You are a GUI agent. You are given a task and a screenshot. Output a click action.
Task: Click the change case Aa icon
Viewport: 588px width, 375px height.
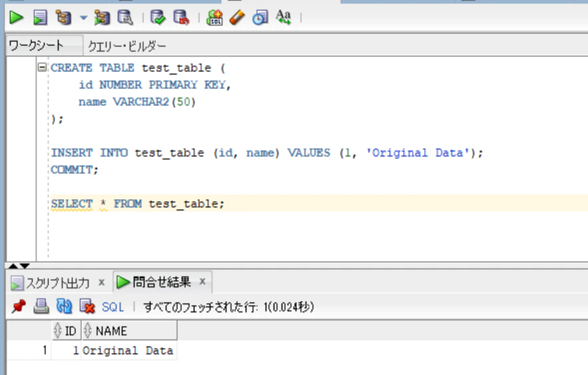coord(283,17)
